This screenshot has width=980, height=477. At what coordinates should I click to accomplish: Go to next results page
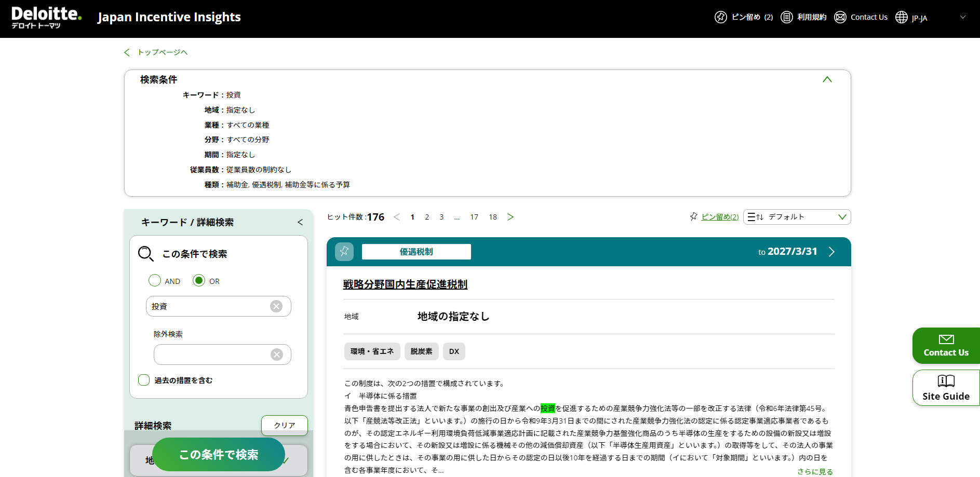pos(511,217)
